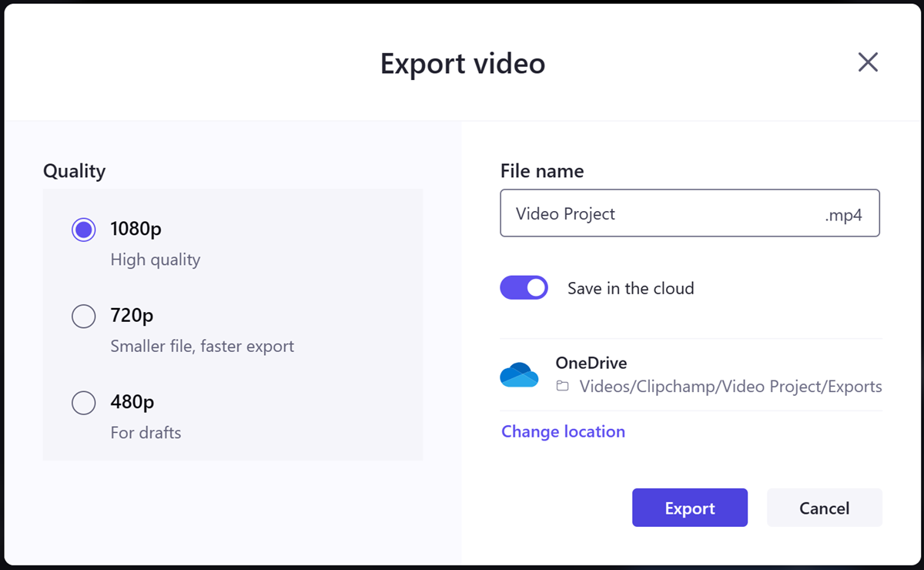Click the File name input field
The image size is (924, 570).
click(690, 213)
